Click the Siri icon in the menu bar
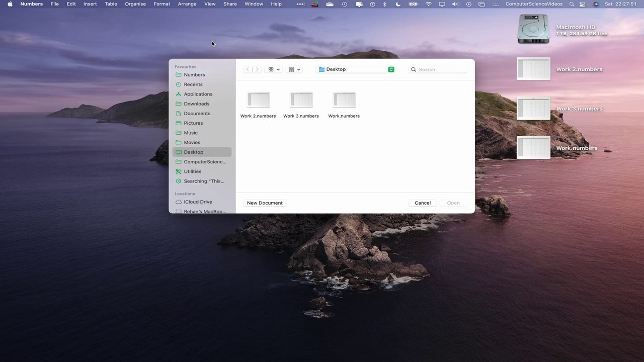The image size is (644, 362). [596, 4]
